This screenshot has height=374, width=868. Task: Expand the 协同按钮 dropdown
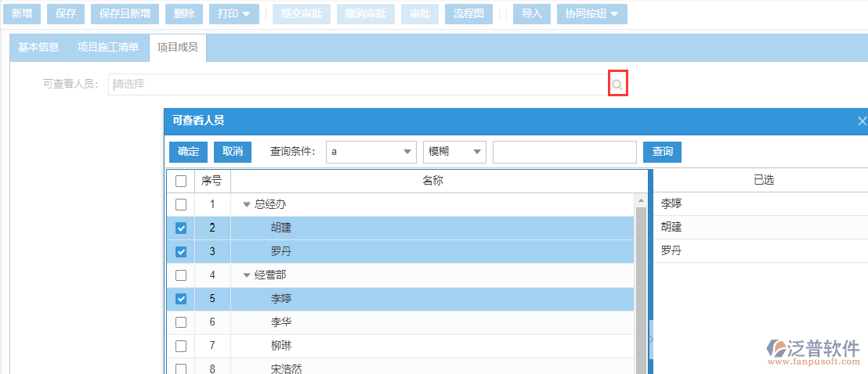(x=591, y=14)
